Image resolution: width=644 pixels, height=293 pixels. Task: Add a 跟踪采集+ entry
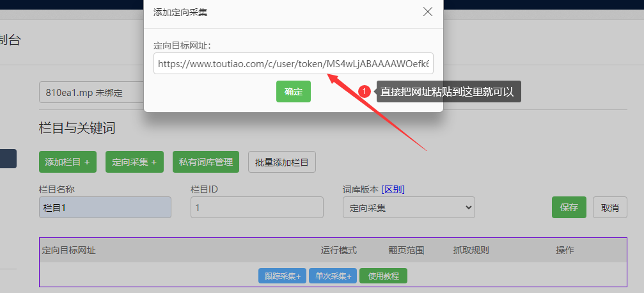pos(282,276)
